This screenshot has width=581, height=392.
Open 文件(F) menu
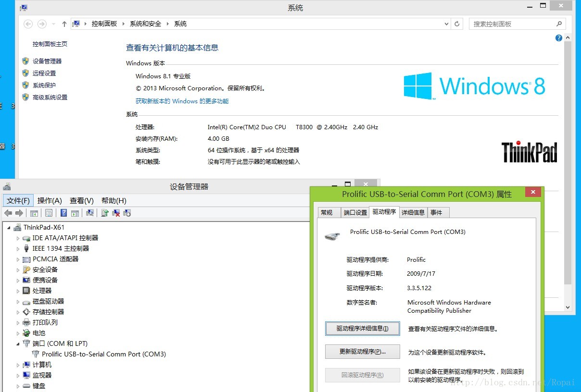[18, 200]
